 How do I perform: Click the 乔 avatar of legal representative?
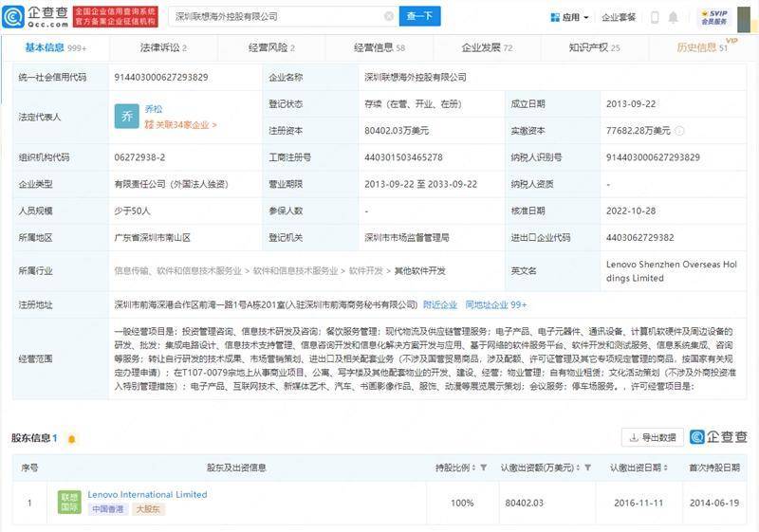(127, 116)
